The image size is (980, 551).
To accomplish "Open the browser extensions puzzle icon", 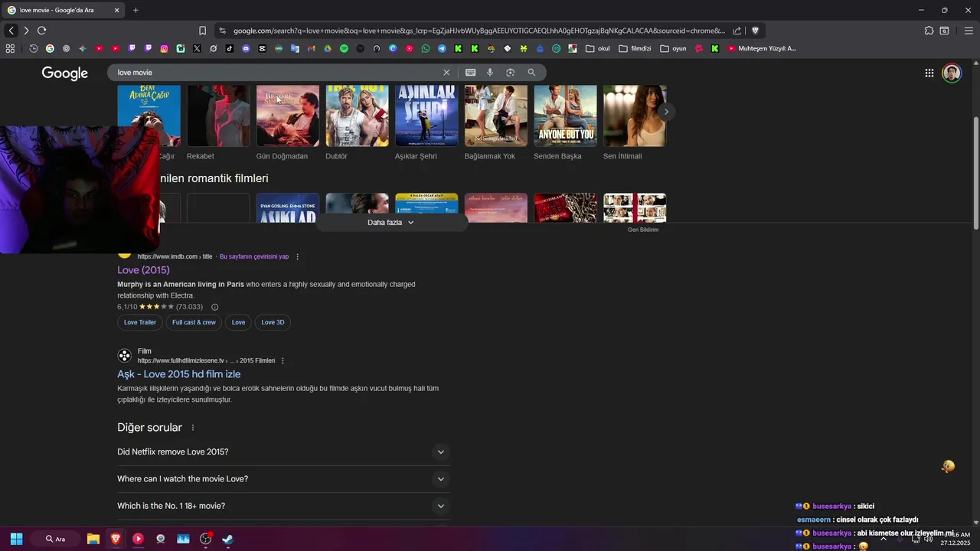I will coord(929,31).
